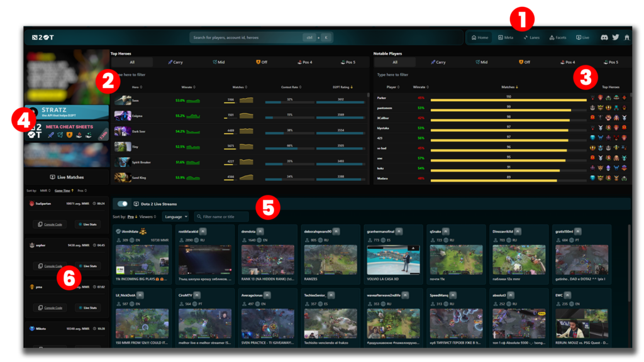Sort Notable Players by Matches column
Screen dimensions: 644x362
click(x=509, y=87)
